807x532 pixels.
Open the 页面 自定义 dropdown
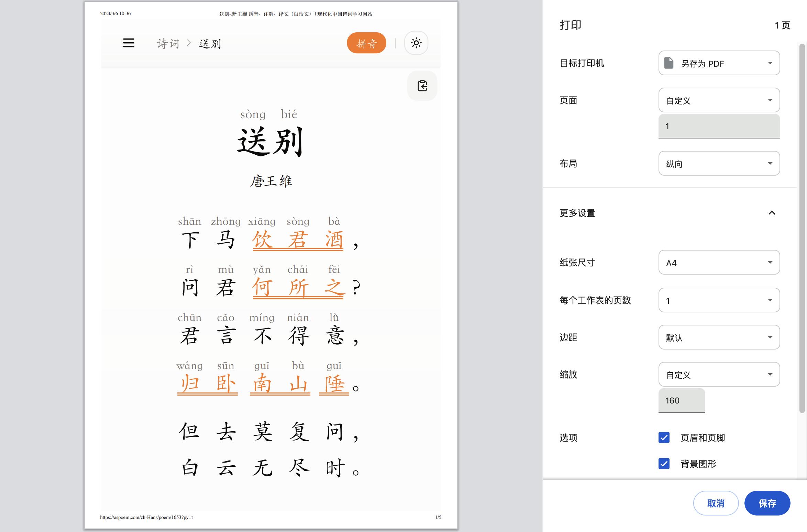tap(719, 100)
